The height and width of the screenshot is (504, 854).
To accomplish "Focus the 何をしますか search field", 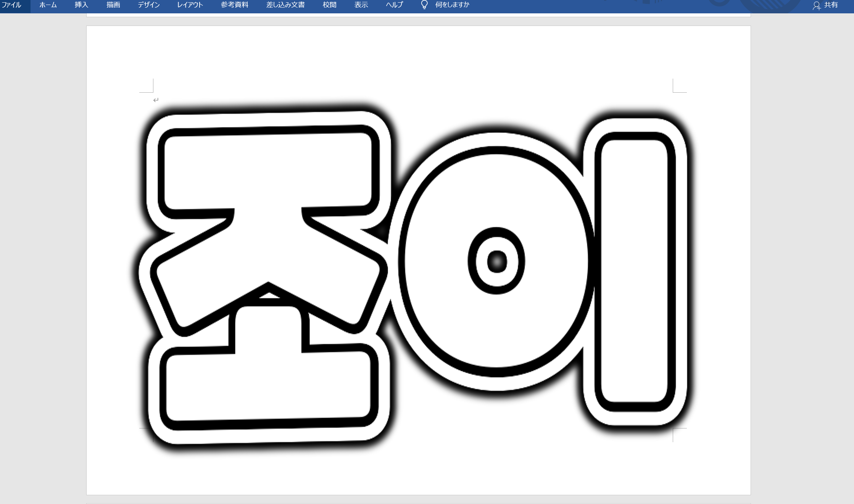I will click(452, 5).
